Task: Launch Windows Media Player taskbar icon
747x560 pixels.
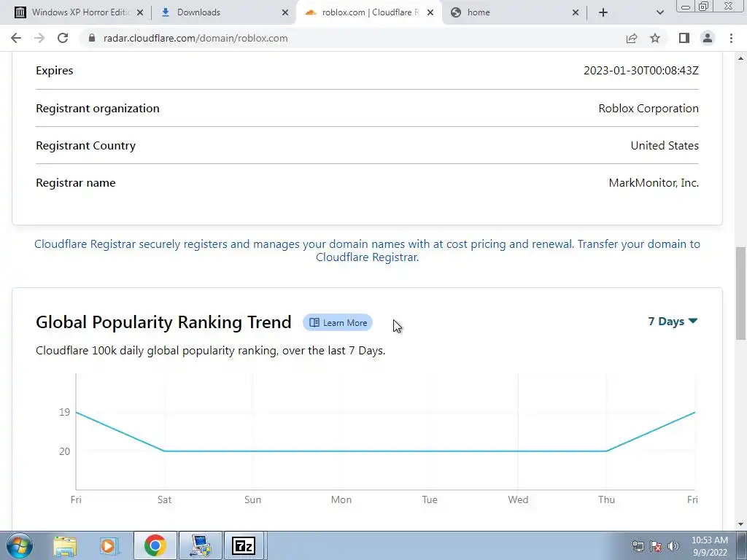Action: pos(109,545)
